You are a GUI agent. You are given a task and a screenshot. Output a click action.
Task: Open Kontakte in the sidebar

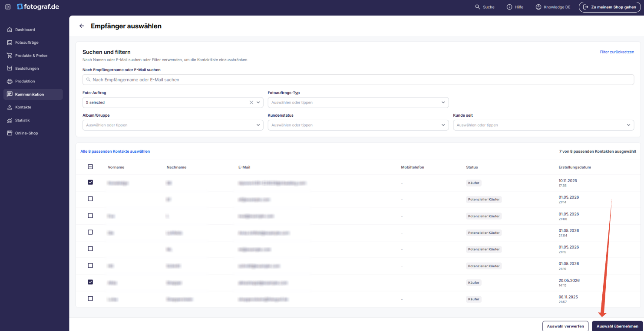coord(33,107)
